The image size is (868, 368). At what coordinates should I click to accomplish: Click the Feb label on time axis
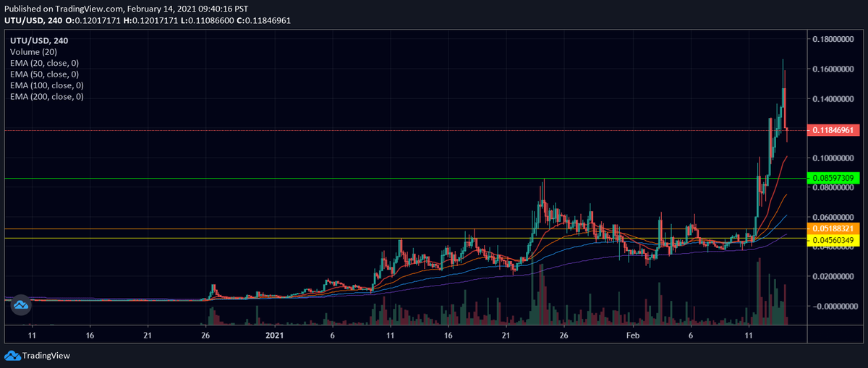[633, 335]
